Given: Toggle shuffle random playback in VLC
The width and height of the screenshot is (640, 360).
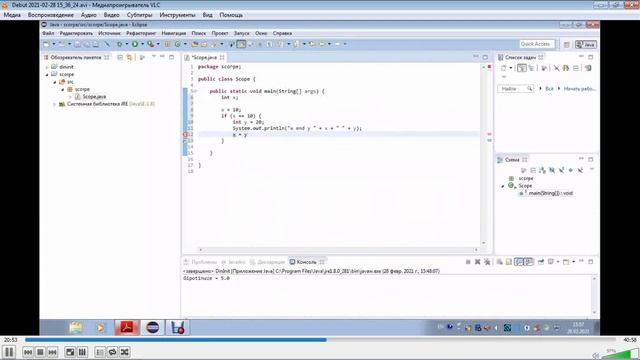Looking at the screenshot, I should click(x=124, y=352).
